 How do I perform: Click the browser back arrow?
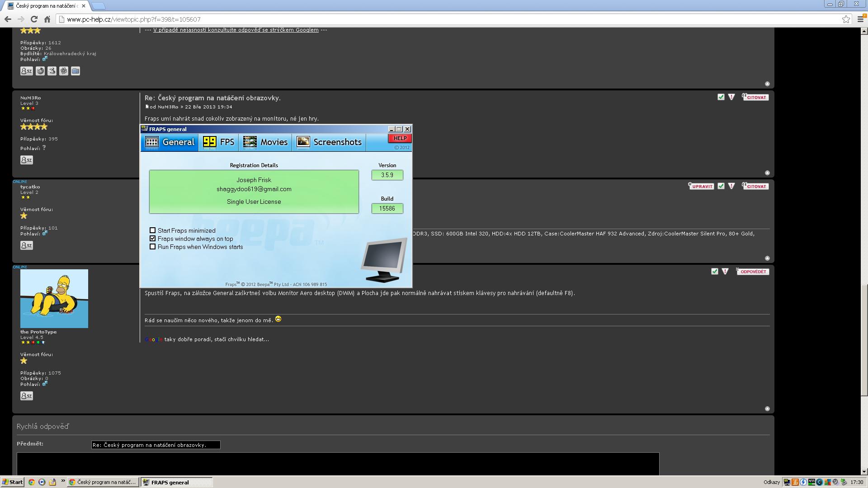pos(8,19)
